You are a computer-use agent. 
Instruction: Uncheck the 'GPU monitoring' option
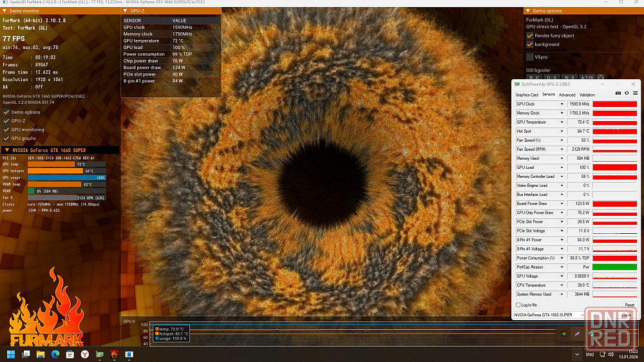point(6,129)
